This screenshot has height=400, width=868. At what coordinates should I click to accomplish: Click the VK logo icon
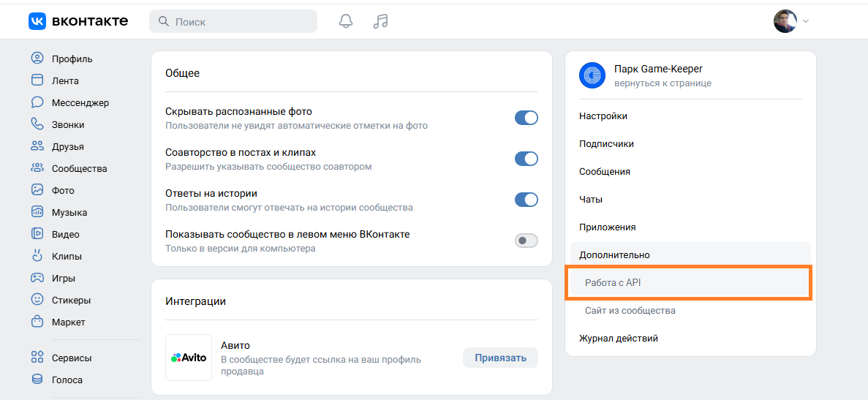click(x=37, y=21)
